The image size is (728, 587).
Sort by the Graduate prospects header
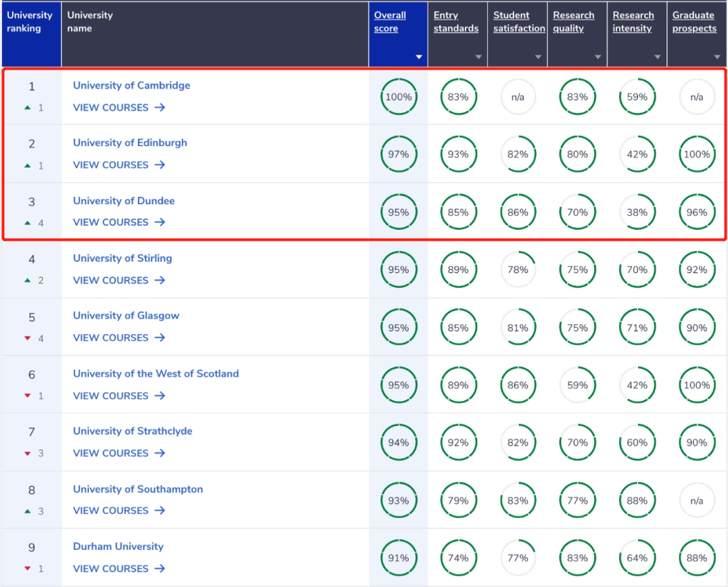point(694,22)
